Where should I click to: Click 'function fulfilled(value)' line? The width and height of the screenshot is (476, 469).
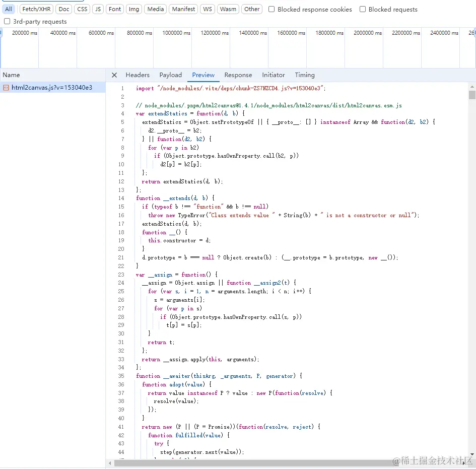(x=189, y=435)
